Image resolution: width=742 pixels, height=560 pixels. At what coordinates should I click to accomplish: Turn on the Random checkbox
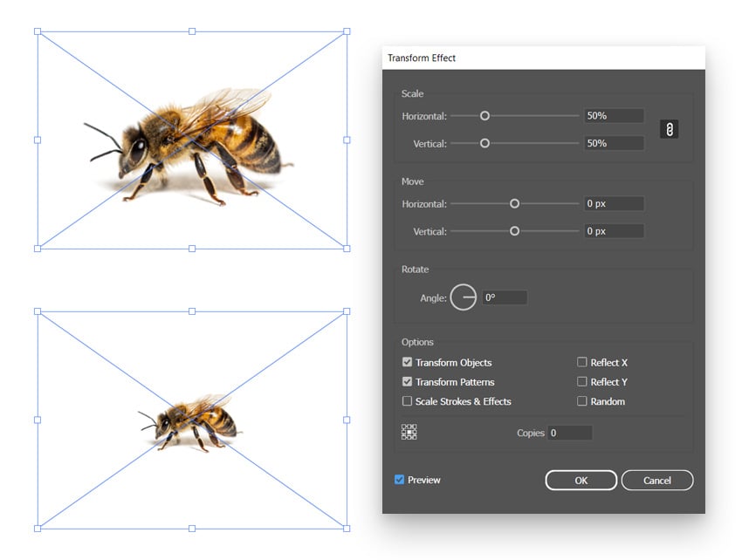[x=582, y=401]
